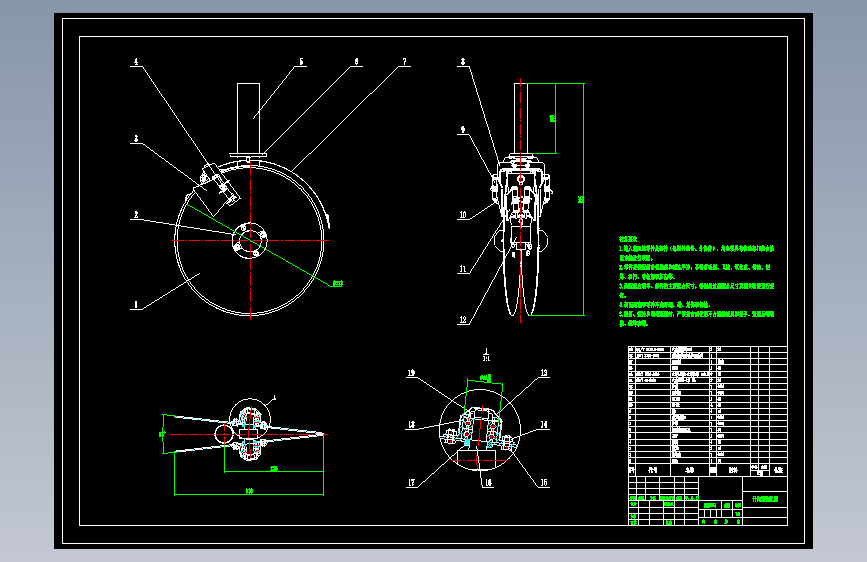867x562 pixels.
Task: Click callout number 7 for the guard arc
Action: (x=405, y=62)
